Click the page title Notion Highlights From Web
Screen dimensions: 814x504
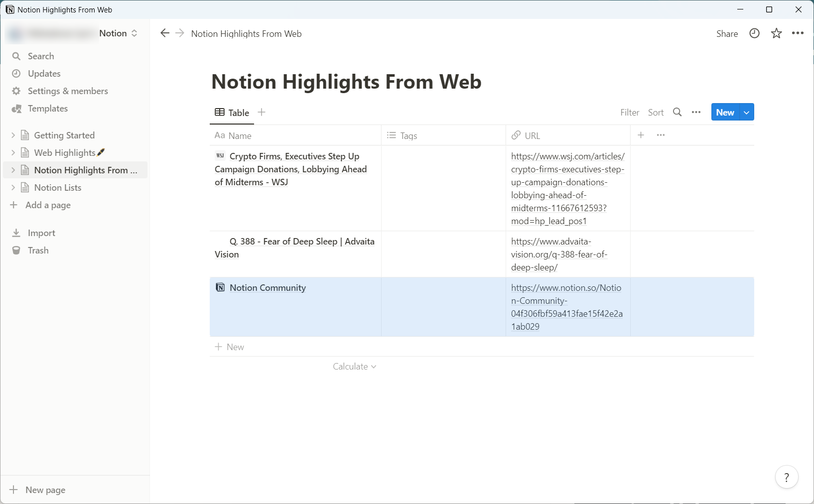[346, 82]
